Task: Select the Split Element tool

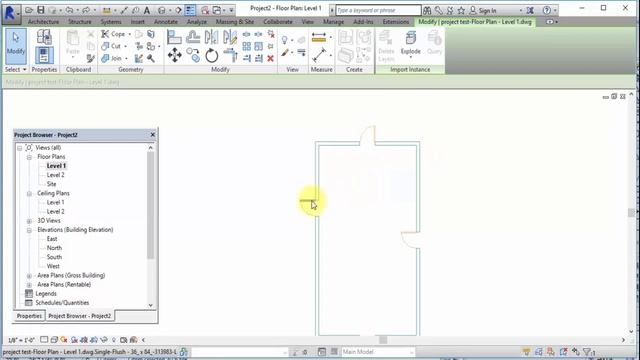Action: (x=247, y=34)
